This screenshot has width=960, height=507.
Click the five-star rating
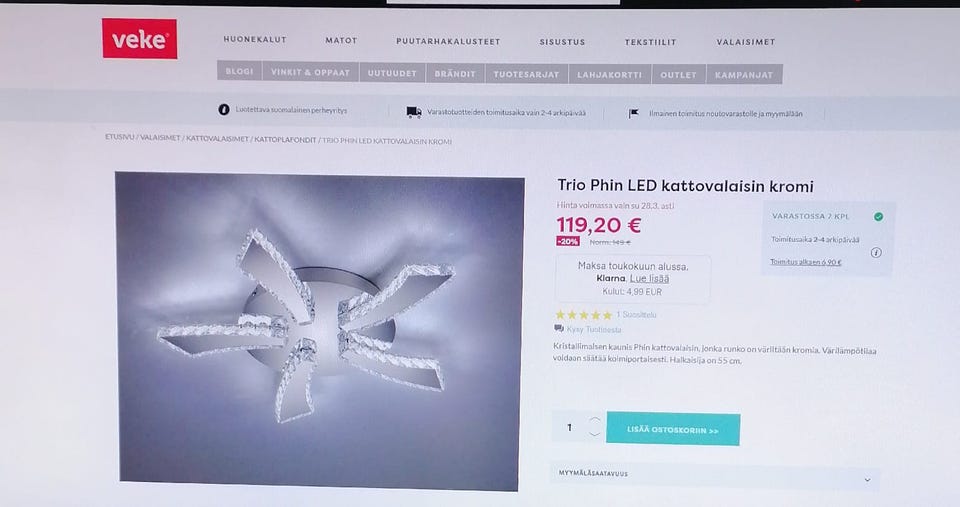coord(583,315)
